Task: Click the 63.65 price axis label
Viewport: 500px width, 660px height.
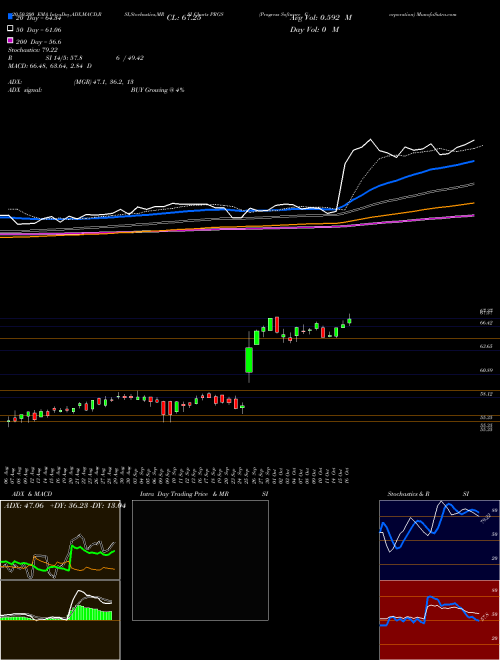Action: pyautogui.click(x=486, y=346)
